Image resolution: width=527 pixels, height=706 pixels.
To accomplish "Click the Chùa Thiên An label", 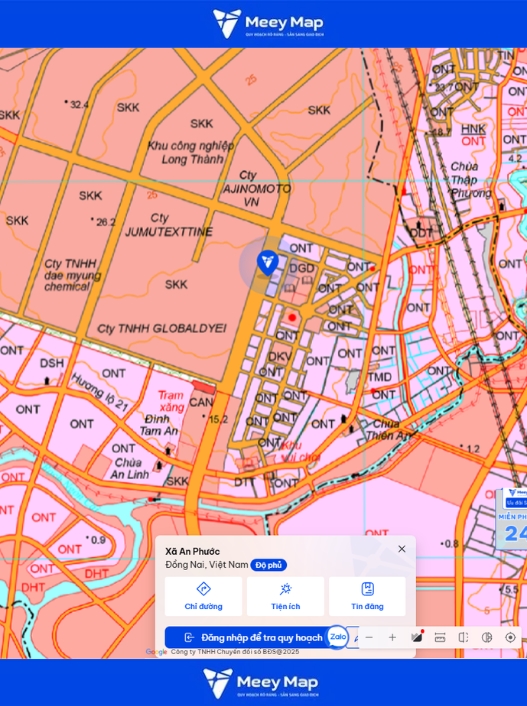I will [386, 430].
